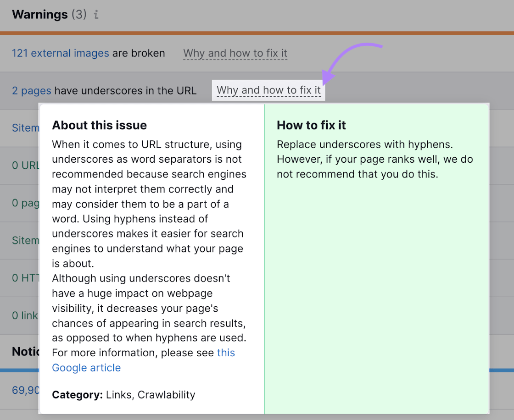This screenshot has height=420, width=514.
Task: Click the "Replace underscores with hyphens" fix text
Action: [365, 145]
